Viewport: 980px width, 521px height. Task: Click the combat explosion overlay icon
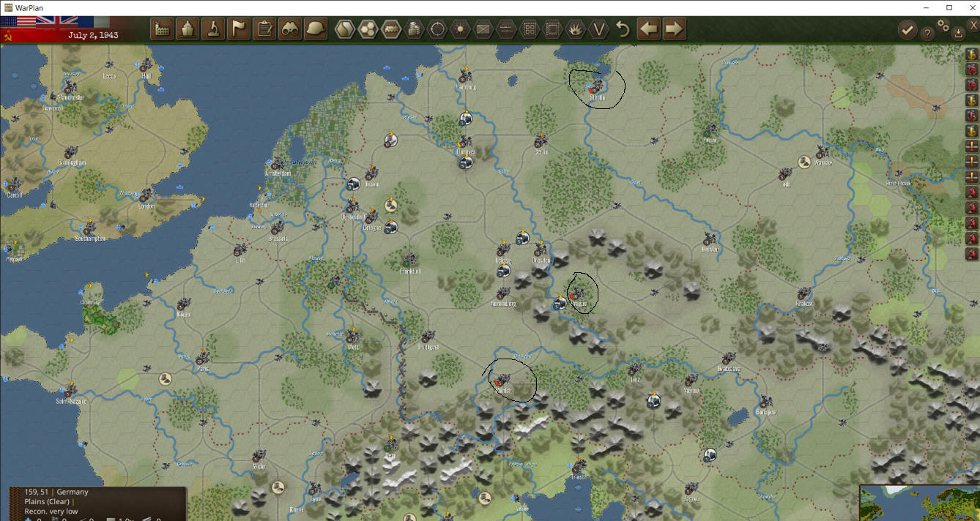576,29
